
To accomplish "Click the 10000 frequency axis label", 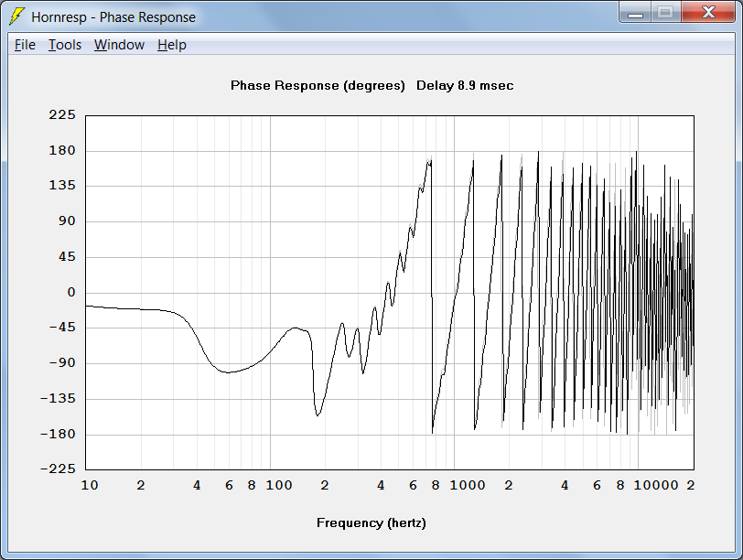I will [x=656, y=485].
